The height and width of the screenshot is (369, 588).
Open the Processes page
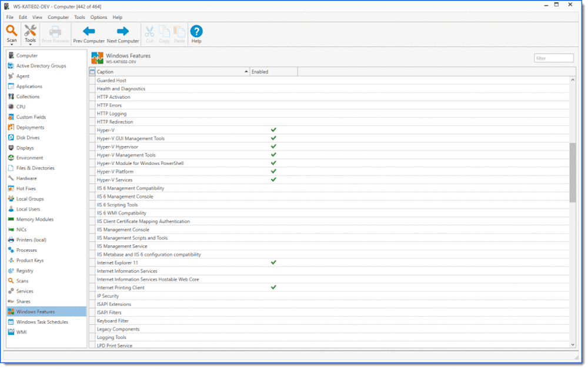point(26,250)
